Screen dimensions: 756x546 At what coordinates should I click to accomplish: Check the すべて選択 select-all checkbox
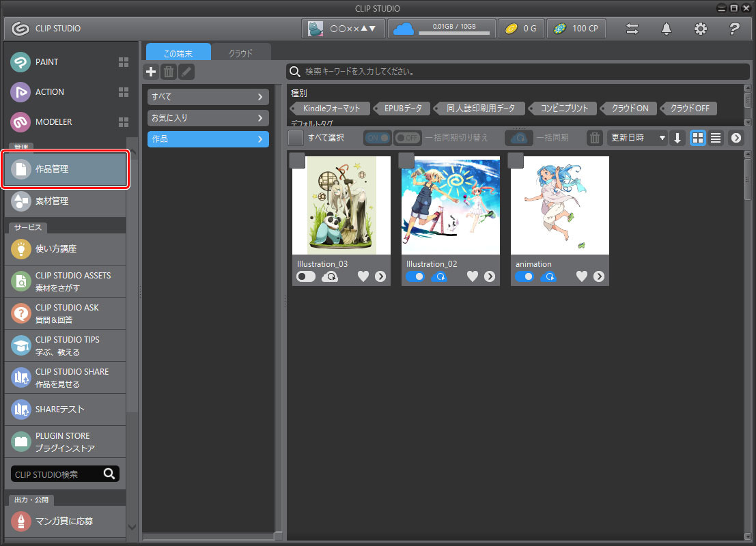point(295,137)
